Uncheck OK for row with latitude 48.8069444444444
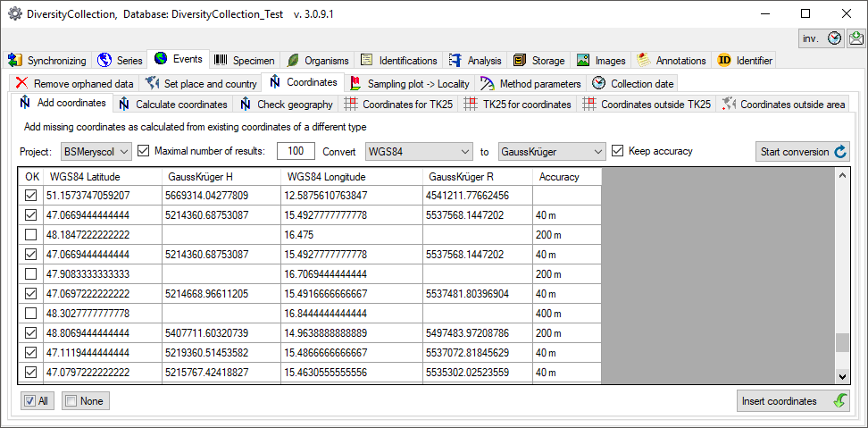The image size is (868, 428). point(31,332)
